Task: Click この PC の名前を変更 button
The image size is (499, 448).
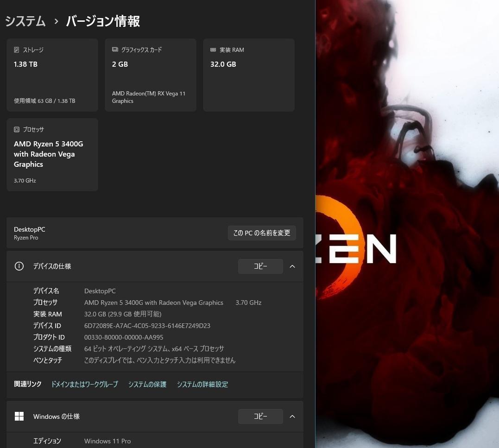Action: coord(262,233)
